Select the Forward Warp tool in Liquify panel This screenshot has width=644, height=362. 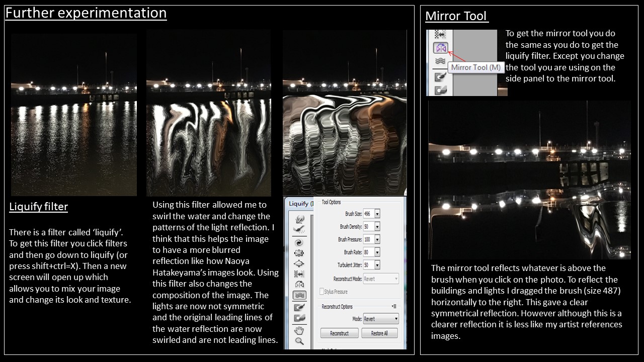[299, 219]
